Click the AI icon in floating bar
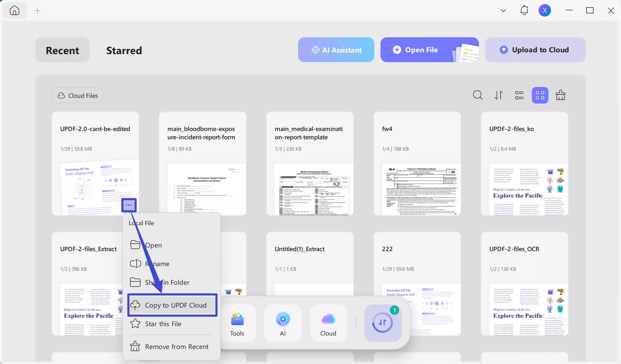621x364 pixels. pyautogui.click(x=283, y=323)
